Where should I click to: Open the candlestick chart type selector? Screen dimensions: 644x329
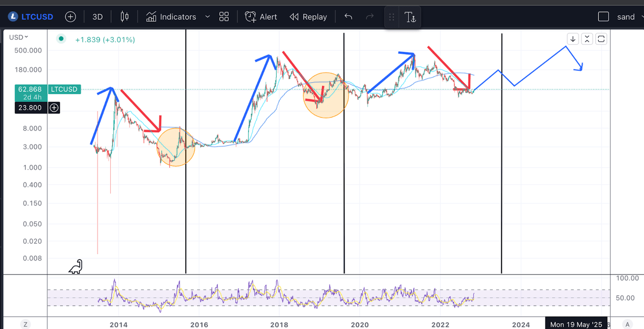click(124, 17)
